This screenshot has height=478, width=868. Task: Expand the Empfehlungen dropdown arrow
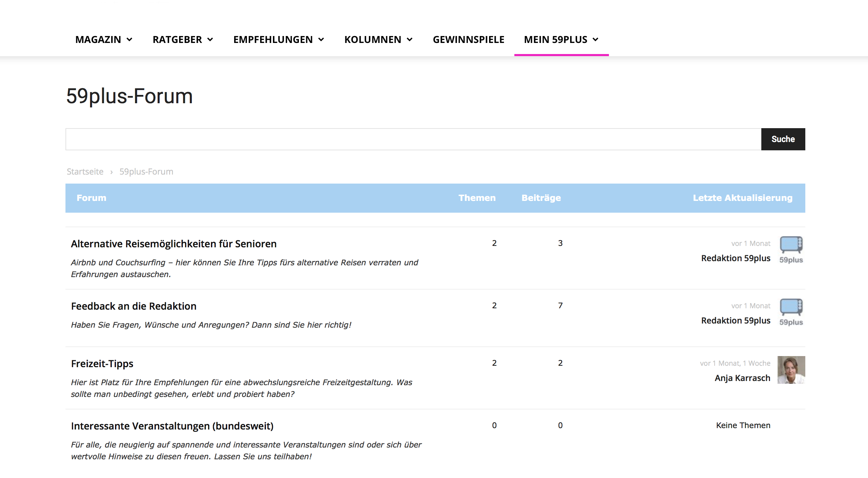(321, 39)
